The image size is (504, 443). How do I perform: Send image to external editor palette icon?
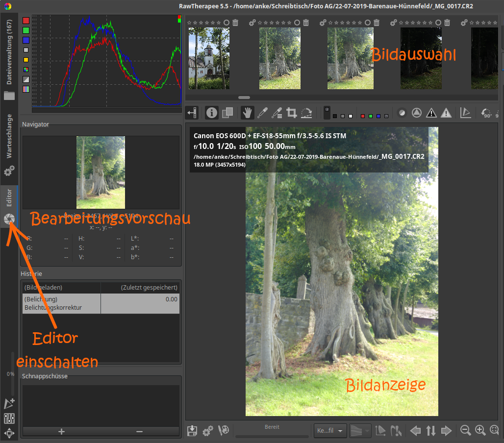point(224,431)
